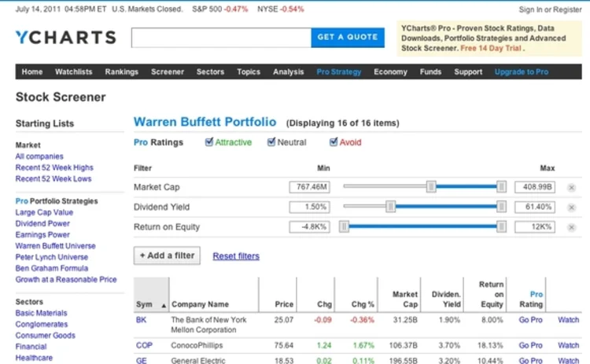Click the Market Cap slider right handle
Image resolution: width=590 pixels, height=364 pixels.
(x=501, y=186)
